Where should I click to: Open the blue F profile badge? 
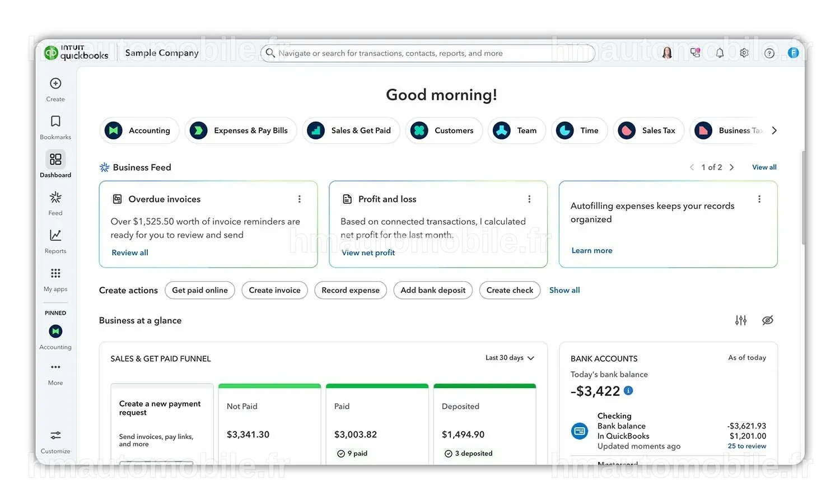tap(793, 53)
